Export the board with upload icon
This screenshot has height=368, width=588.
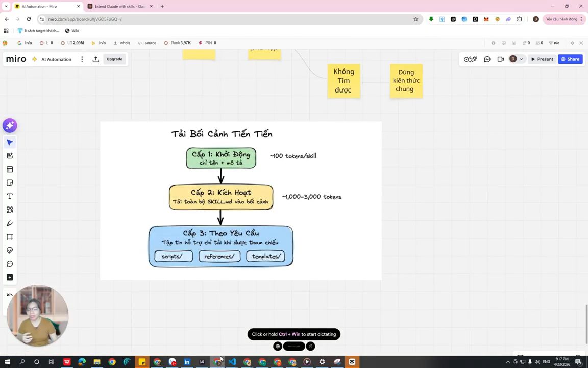95,59
